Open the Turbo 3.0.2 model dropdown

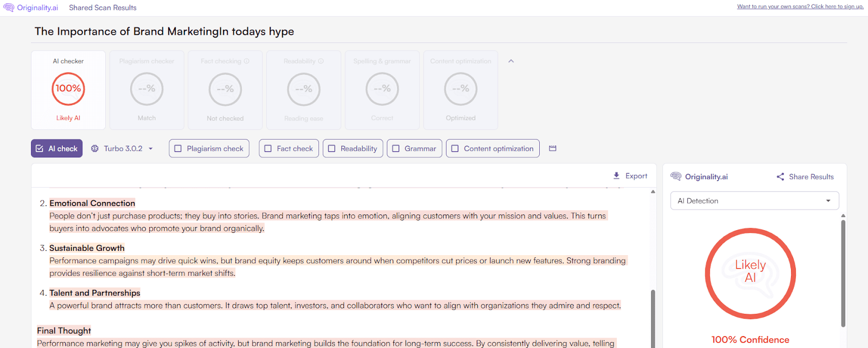(123, 148)
